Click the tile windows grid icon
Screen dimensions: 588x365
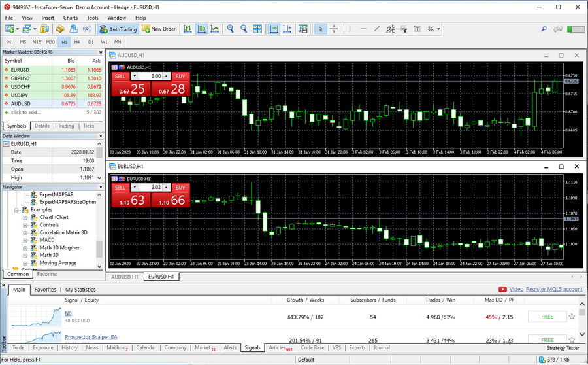coord(259,29)
